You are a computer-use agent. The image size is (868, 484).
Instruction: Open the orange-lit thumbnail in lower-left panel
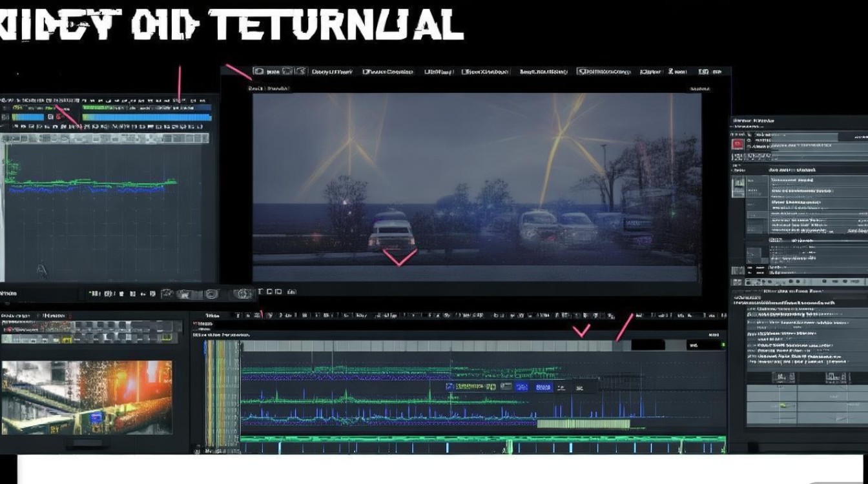coord(87,397)
